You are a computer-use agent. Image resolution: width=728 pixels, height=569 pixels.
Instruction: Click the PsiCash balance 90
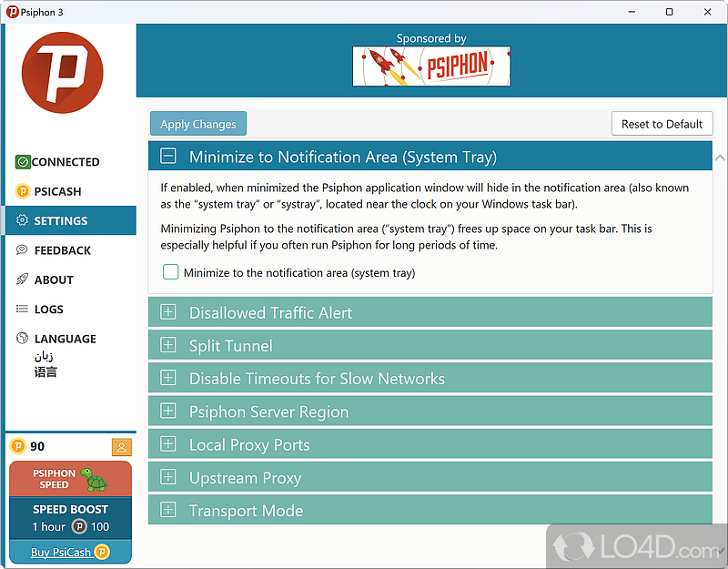click(37, 446)
